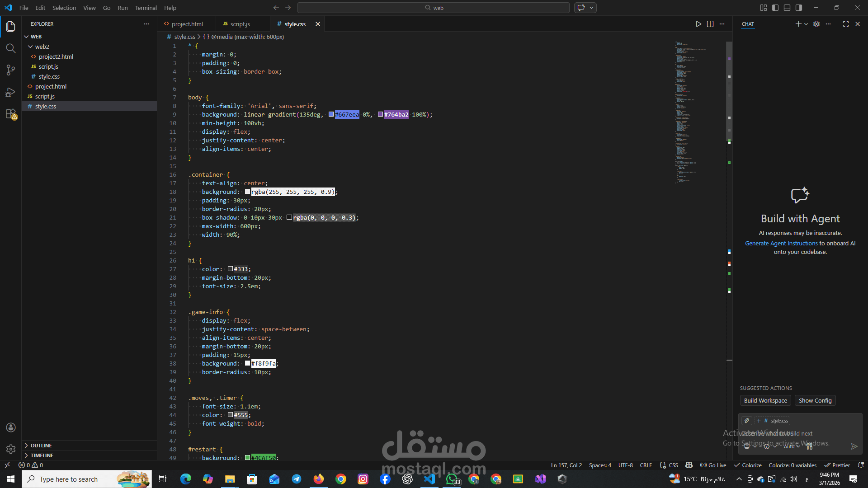The width and height of the screenshot is (868, 488).
Task: Click the Run file play icon
Action: [698, 24]
